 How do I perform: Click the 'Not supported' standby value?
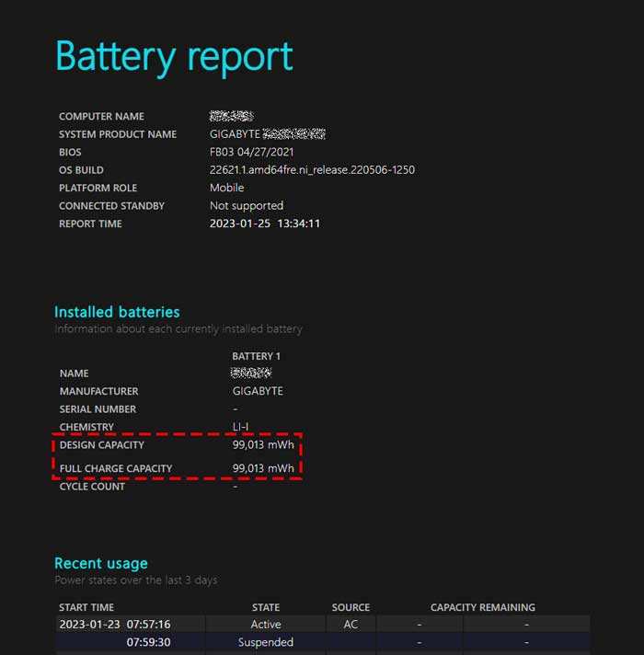[247, 206]
